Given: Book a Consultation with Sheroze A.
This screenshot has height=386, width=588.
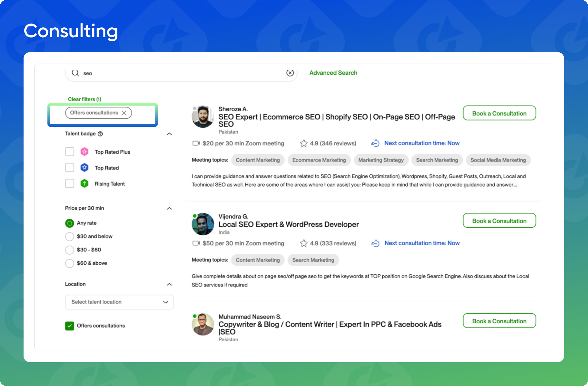Looking at the screenshot, I should coord(499,113).
